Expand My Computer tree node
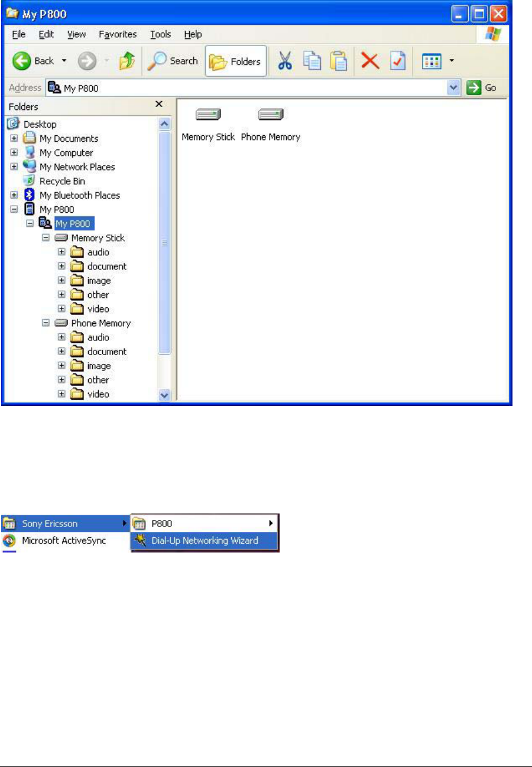This screenshot has height=767, width=532. 14,152
